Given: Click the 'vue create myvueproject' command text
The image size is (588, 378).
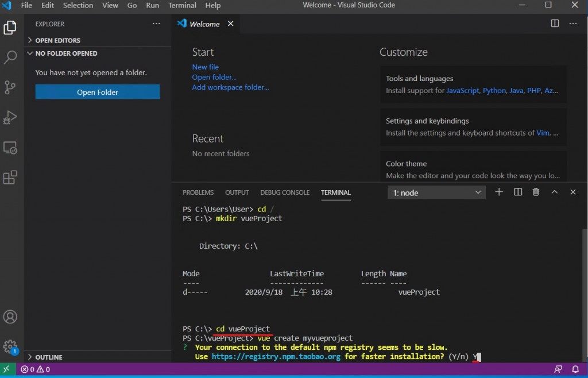Looking at the screenshot, I should coord(305,338).
